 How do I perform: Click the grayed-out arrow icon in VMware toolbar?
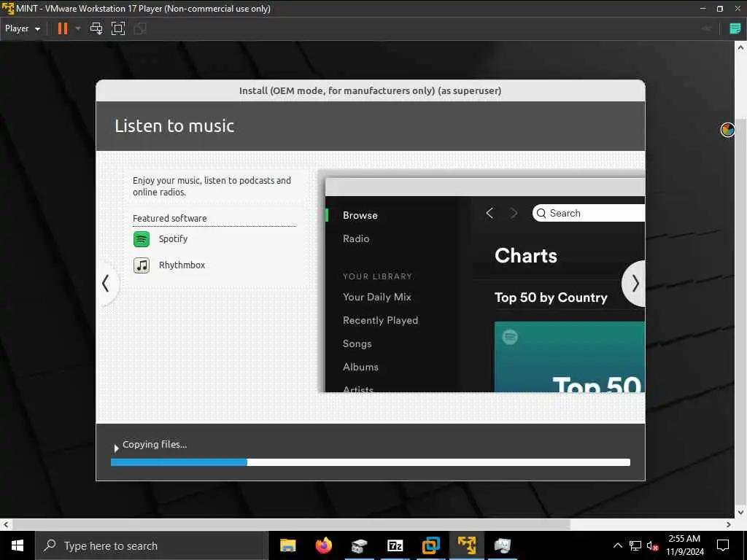click(706, 28)
